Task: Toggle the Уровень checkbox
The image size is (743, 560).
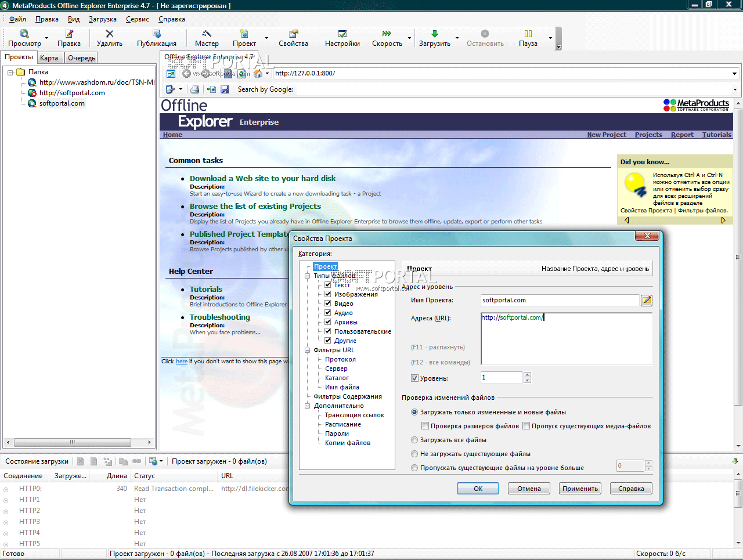Action: (x=414, y=378)
